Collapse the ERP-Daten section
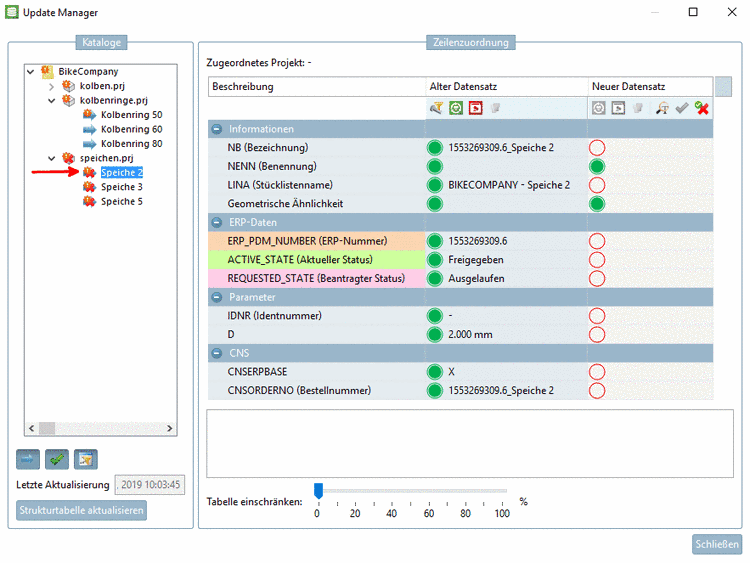This screenshot has width=750, height=563. pyautogui.click(x=217, y=222)
